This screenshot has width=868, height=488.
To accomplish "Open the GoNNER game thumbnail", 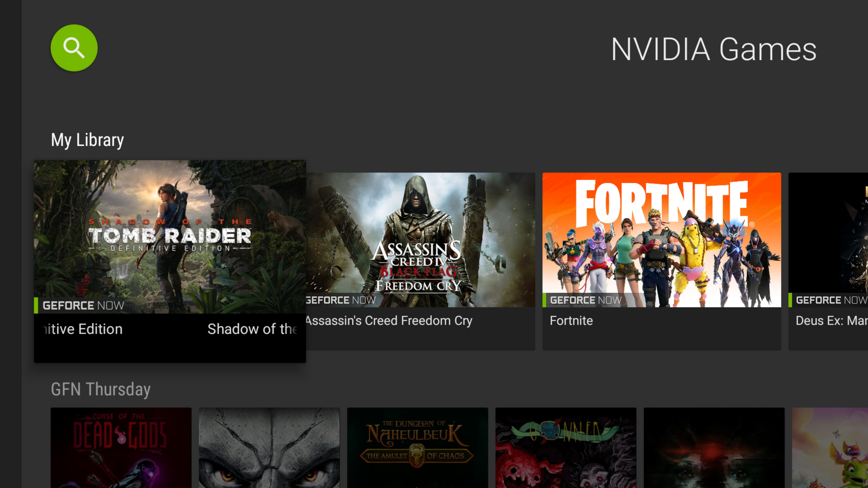I will (566, 448).
